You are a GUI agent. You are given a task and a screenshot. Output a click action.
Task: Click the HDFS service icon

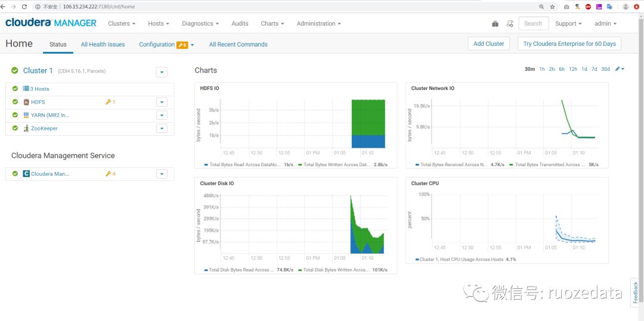point(26,102)
